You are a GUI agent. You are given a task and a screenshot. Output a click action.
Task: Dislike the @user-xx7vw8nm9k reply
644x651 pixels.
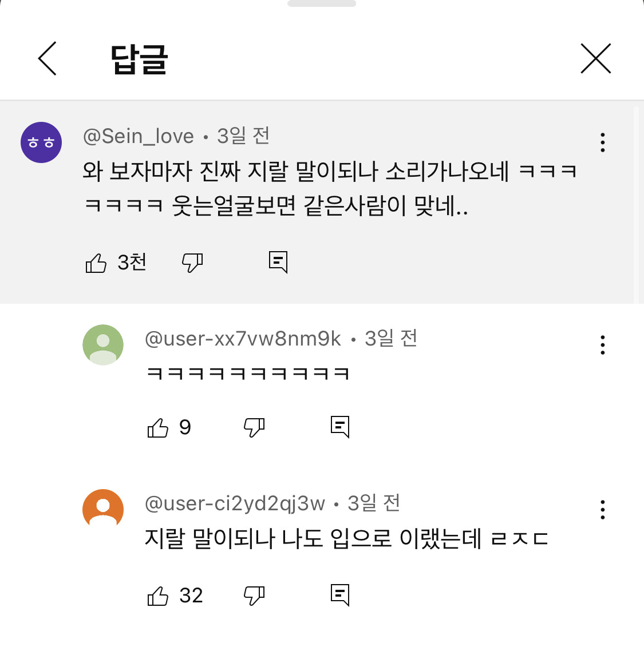[x=254, y=427]
